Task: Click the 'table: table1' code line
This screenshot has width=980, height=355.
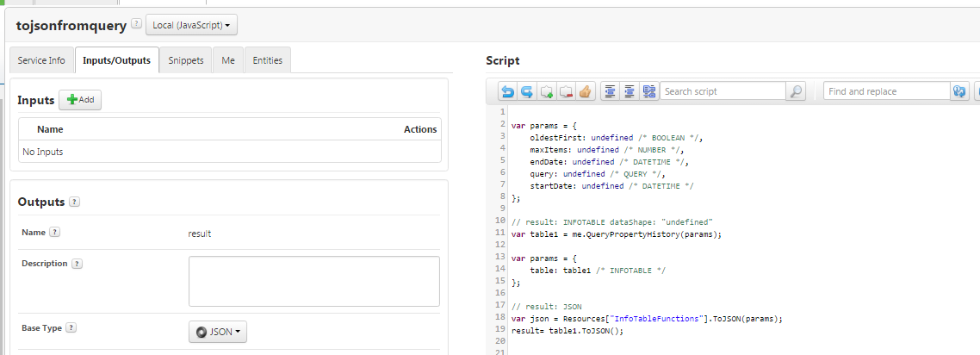Action: [598, 271]
